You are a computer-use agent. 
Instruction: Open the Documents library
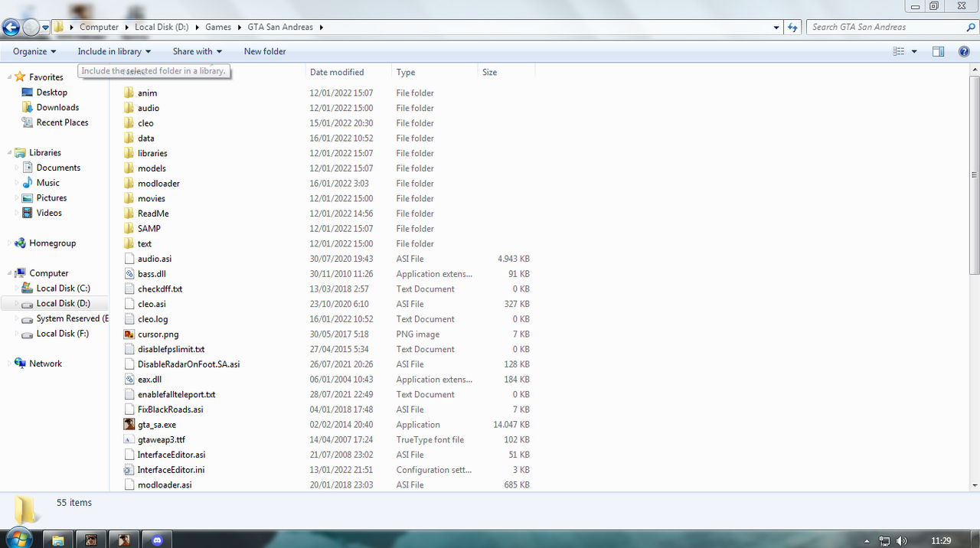[x=58, y=168]
